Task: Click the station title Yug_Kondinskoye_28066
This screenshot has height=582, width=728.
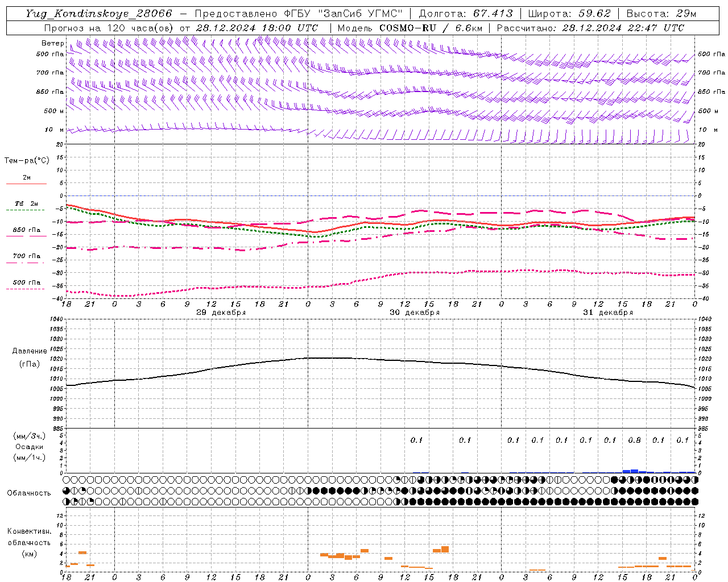Action: point(99,14)
